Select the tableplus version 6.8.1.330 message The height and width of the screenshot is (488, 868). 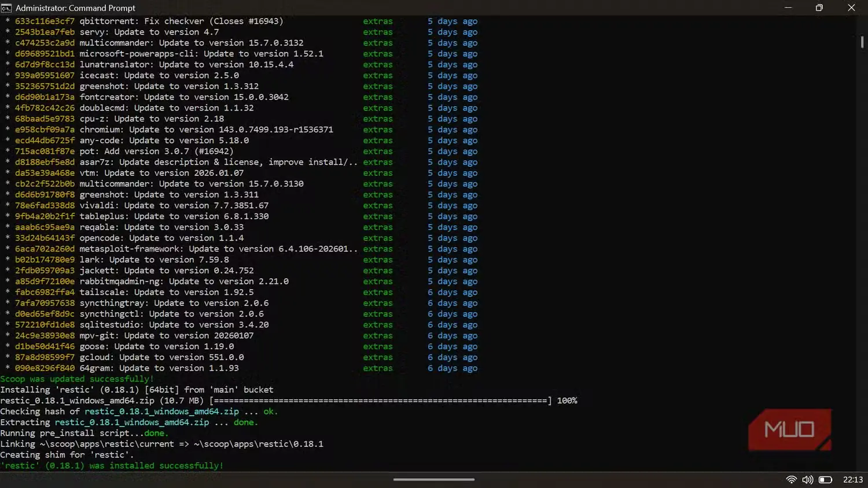coord(174,216)
